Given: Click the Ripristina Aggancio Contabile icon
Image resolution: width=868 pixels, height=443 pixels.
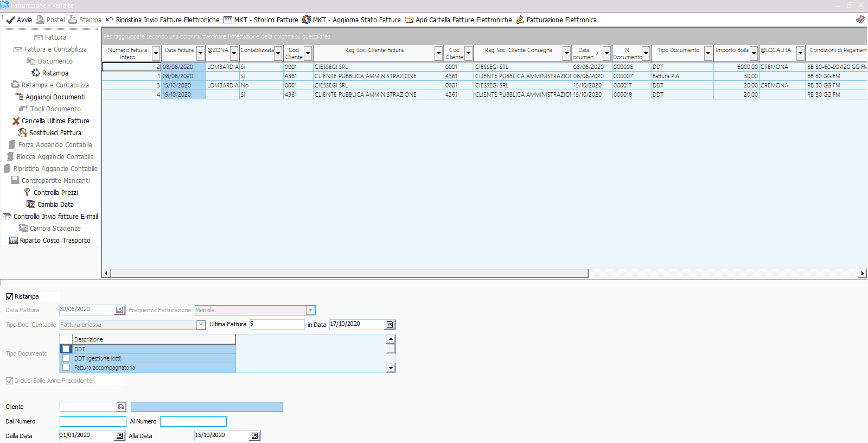Looking at the screenshot, I should (7, 168).
